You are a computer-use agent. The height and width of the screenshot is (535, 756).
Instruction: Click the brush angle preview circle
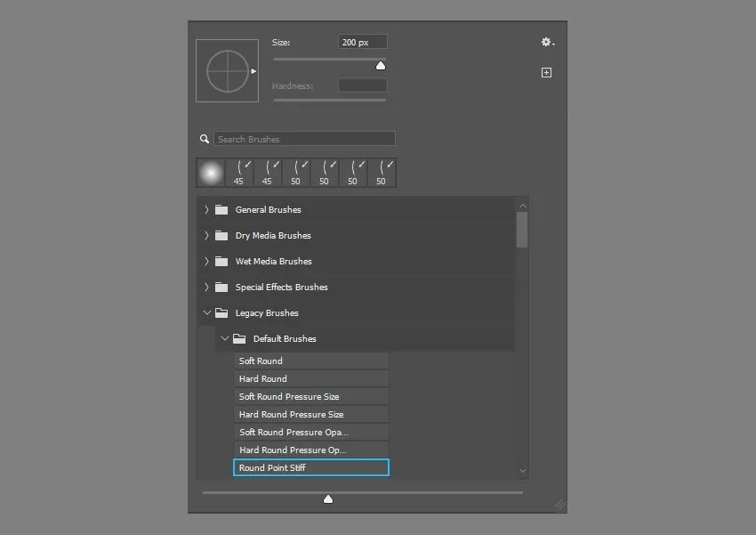pos(227,70)
